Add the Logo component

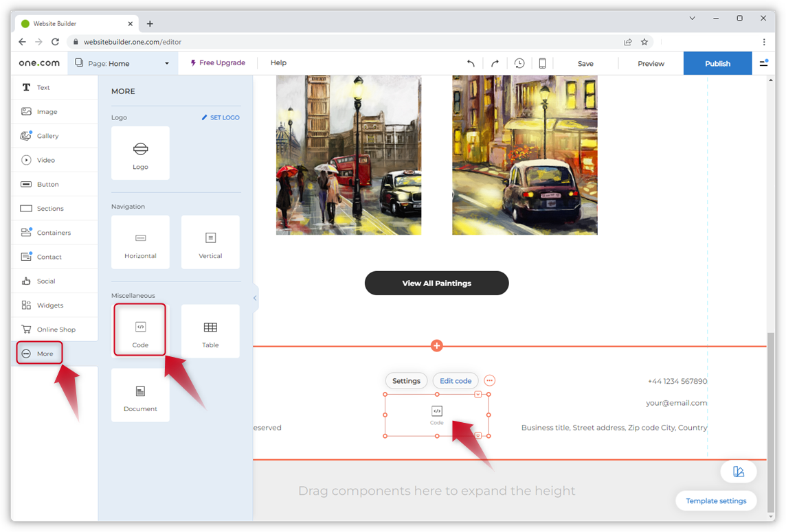(x=140, y=153)
